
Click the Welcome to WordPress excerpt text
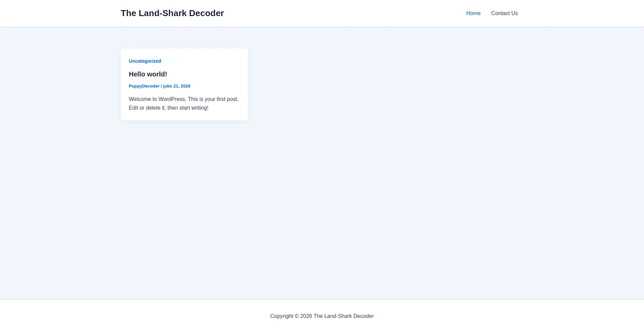(183, 104)
